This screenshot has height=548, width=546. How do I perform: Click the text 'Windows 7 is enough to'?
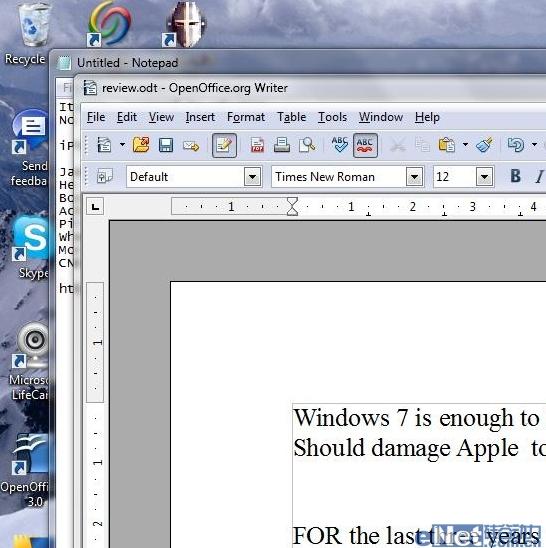tap(417, 418)
